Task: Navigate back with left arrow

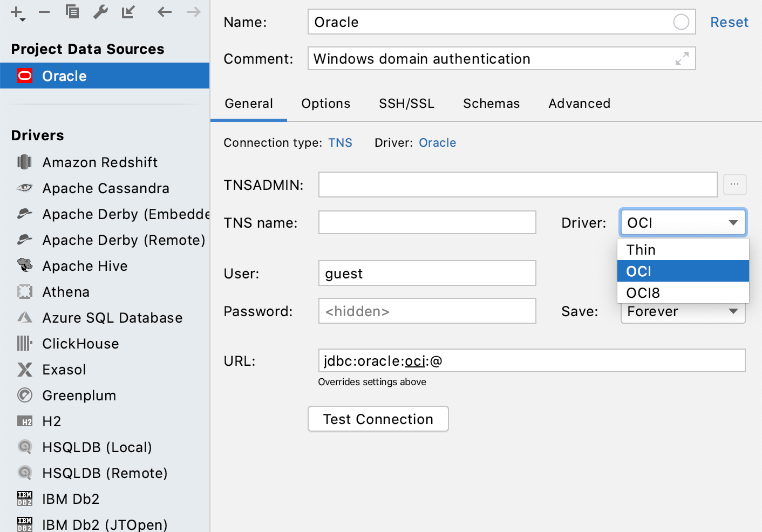Action: point(164,12)
